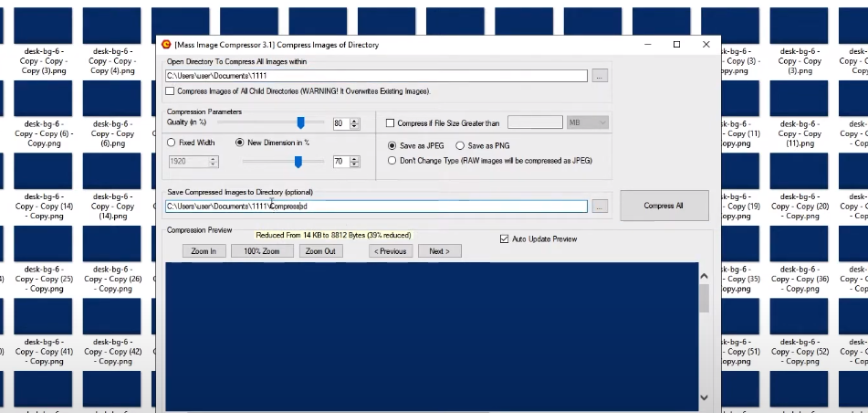Select desk-bg-6 - Copy - Copy (36) - Copy.png in Explorer
This screenshot has width=868, height=413.
pyautogui.click(x=800, y=260)
